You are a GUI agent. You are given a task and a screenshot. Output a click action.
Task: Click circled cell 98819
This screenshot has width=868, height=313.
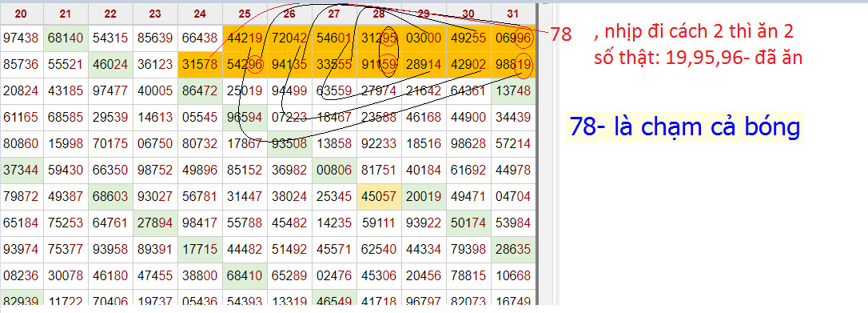[x=513, y=65]
